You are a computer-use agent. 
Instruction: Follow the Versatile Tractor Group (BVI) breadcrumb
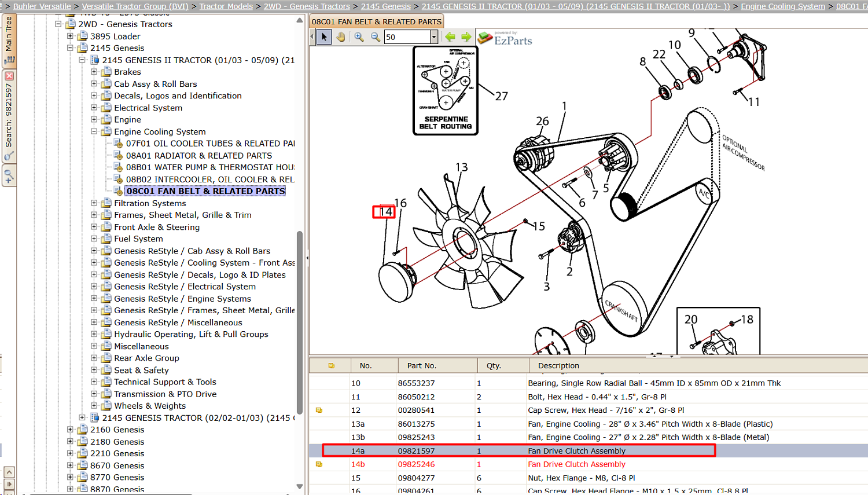tap(135, 6)
